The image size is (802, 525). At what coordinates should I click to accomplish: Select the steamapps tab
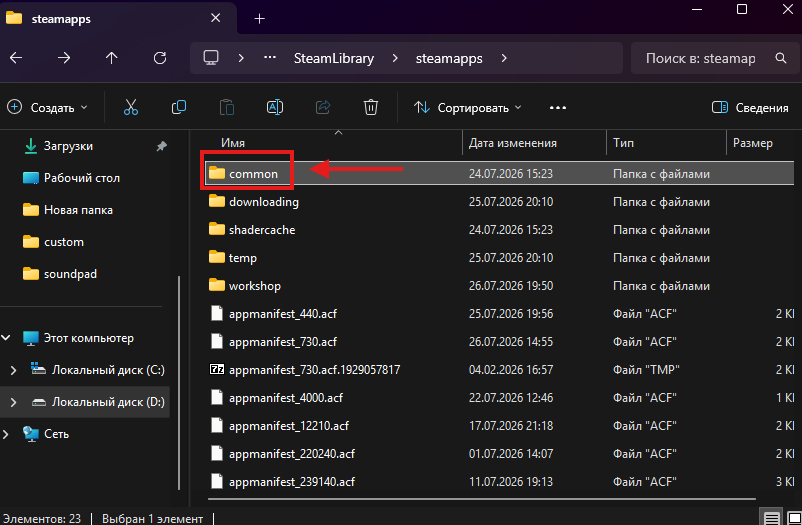point(118,18)
